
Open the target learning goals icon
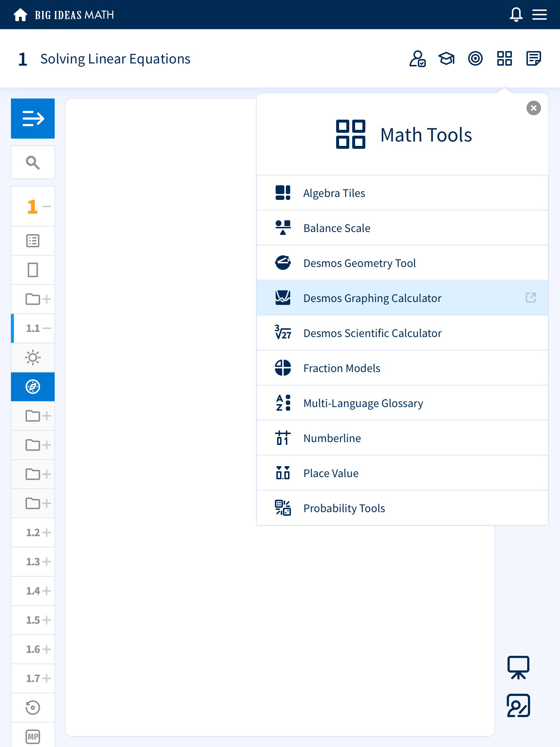tap(475, 58)
